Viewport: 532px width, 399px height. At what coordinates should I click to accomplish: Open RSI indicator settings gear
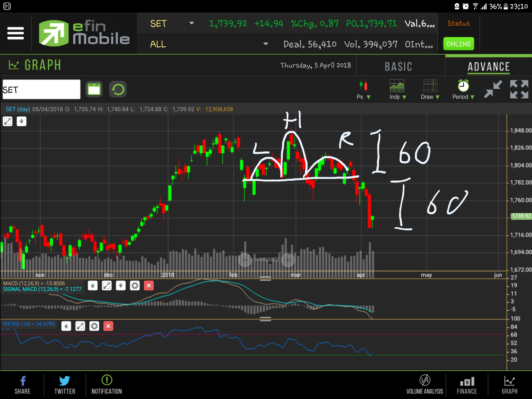tap(94, 326)
